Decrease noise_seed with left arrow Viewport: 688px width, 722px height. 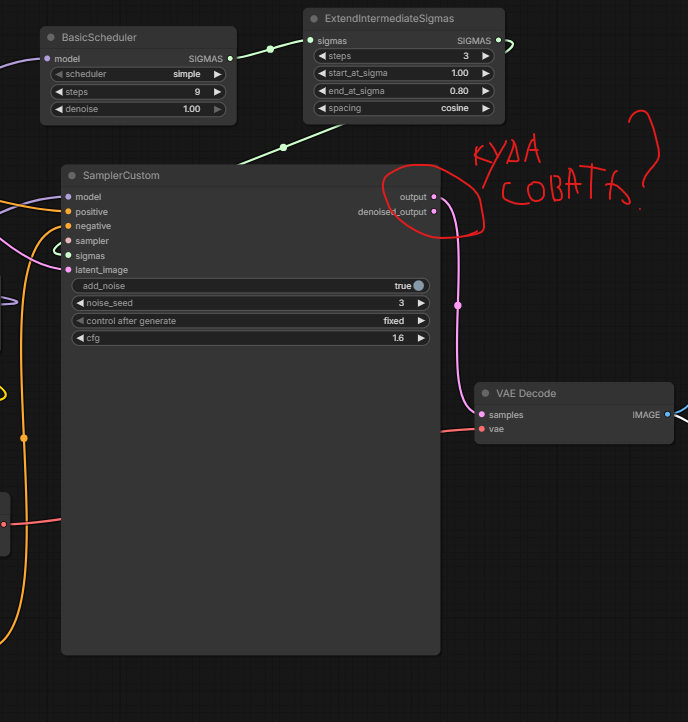(80, 303)
